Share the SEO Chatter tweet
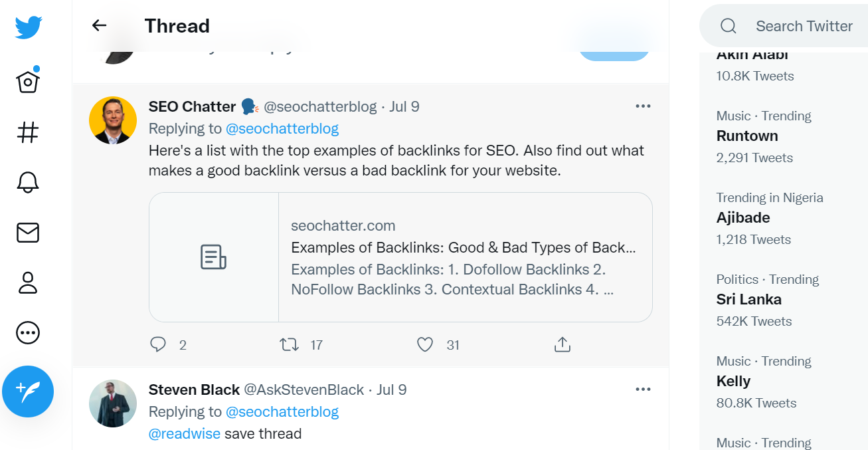 pos(562,344)
